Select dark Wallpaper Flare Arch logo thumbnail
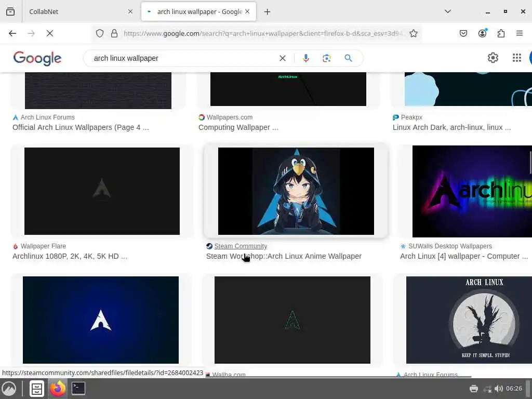 click(x=102, y=191)
